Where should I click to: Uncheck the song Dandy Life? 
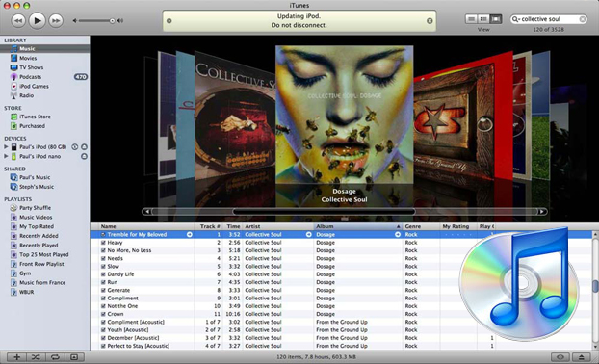pyautogui.click(x=103, y=274)
